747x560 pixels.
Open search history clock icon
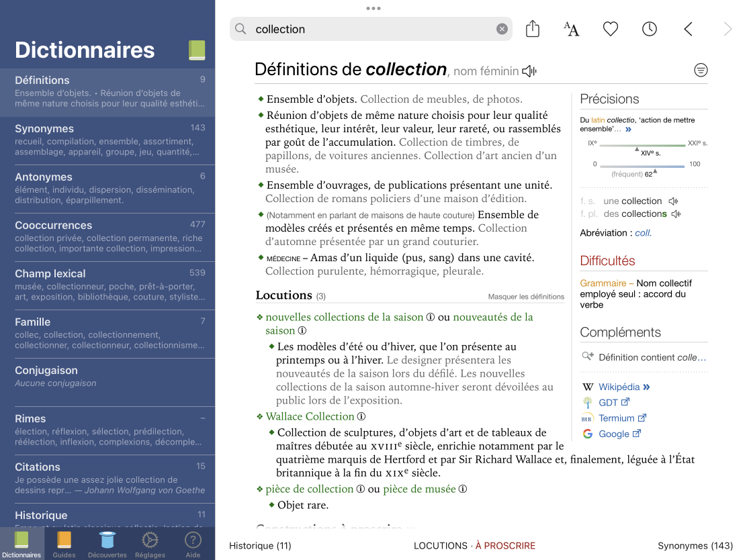(x=650, y=29)
